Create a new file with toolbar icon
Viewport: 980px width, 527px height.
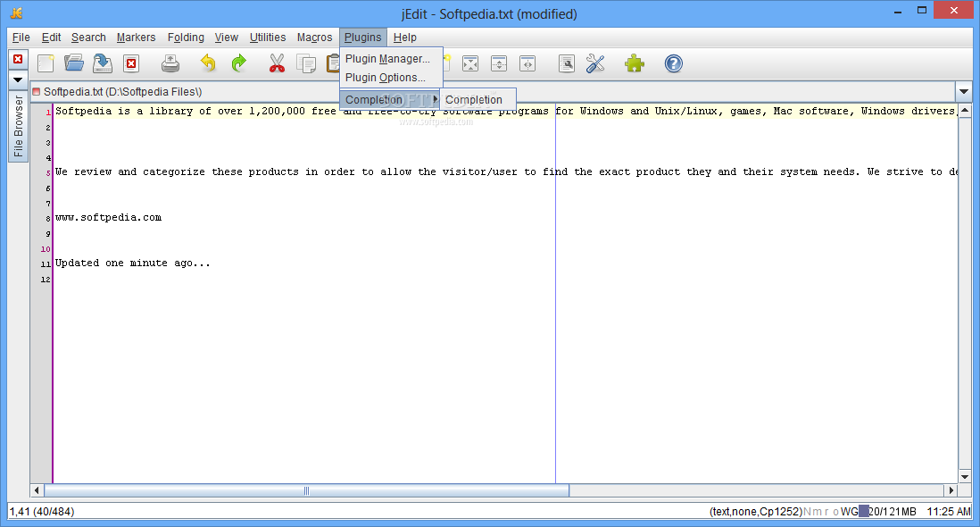click(x=46, y=63)
